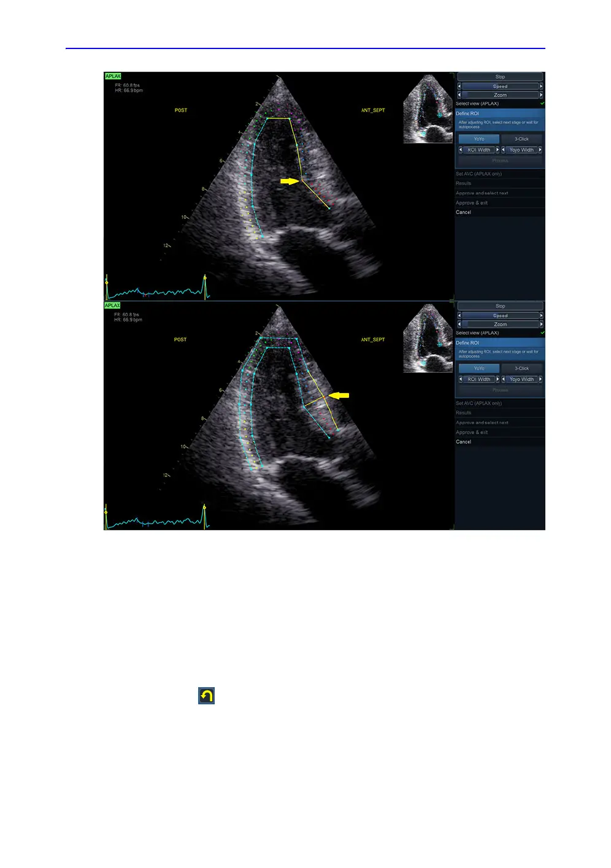This screenshot has height=868, width=611.
Task: Click the Stop button in the upper screenshot
Action: (500, 77)
